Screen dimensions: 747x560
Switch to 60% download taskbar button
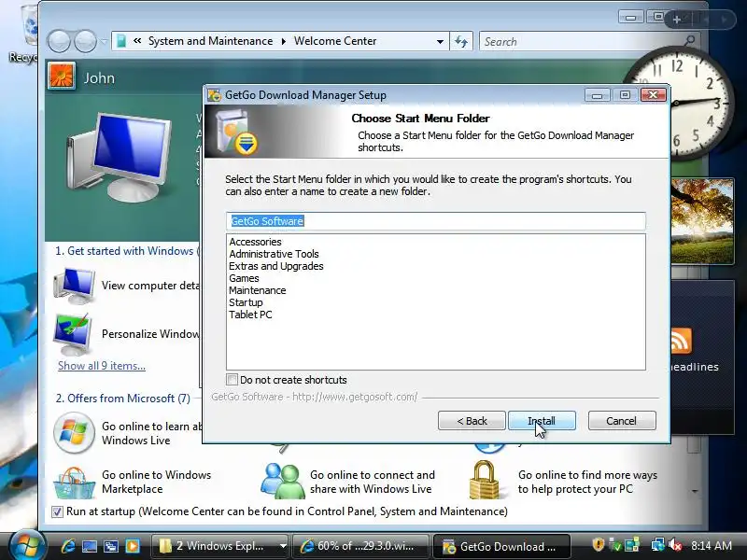[x=360, y=546]
